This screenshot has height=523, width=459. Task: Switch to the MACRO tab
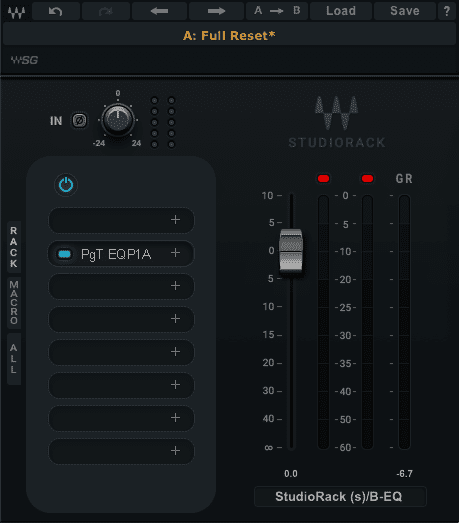pos(14,303)
